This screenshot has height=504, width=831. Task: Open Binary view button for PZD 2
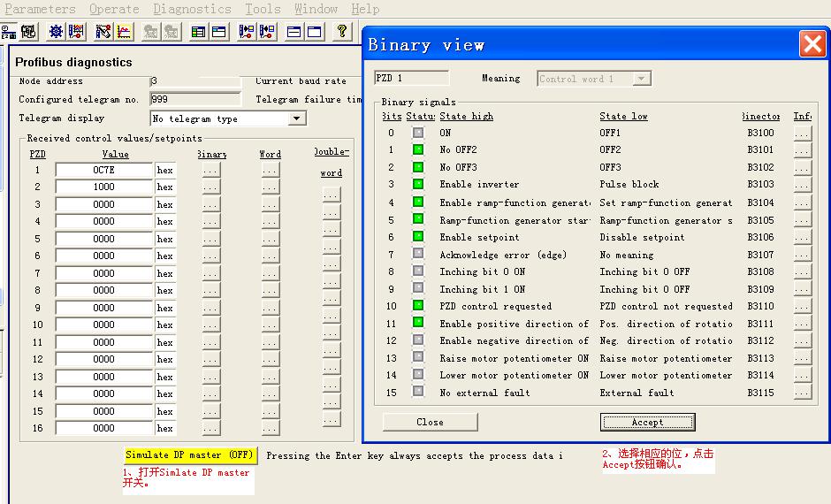pyautogui.click(x=210, y=187)
